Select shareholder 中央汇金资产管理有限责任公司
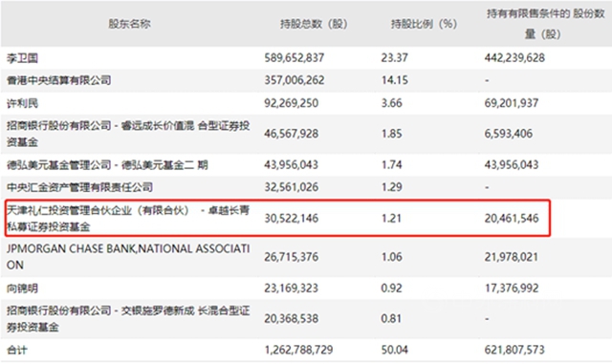612x364 pixels. [79, 187]
